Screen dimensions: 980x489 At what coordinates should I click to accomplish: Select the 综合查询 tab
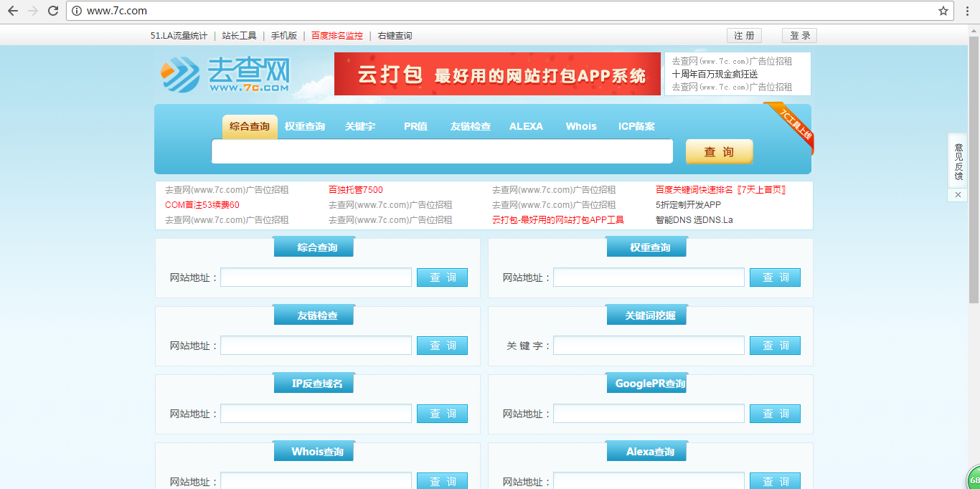click(x=250, y=127)
